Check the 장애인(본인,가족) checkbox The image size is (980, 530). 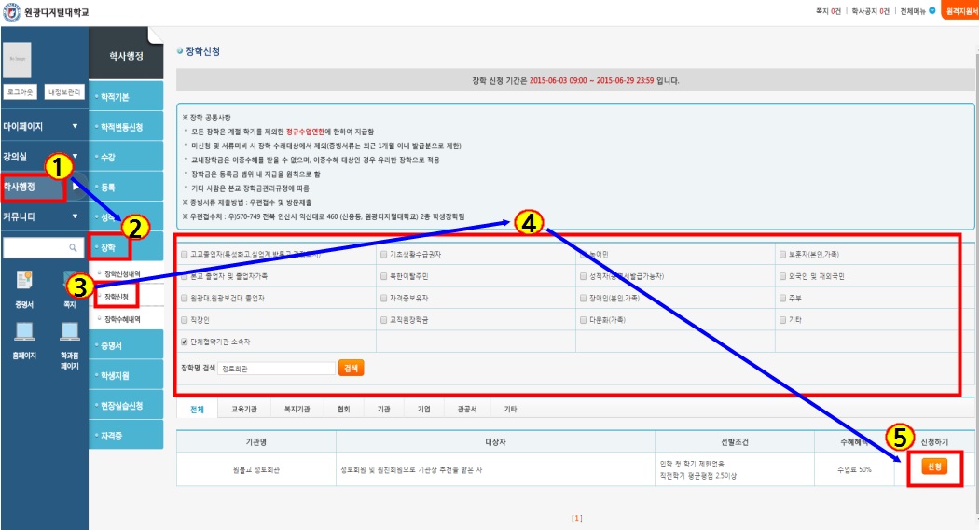(x=583, y=298)
